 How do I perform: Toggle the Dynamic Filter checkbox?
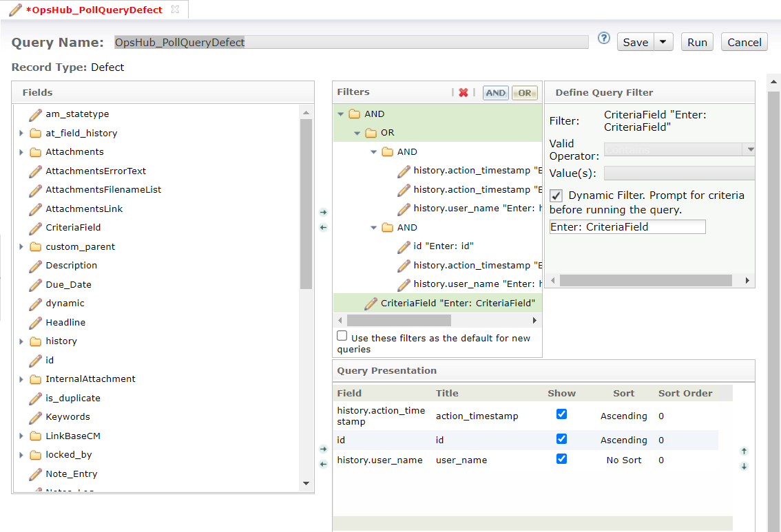click(556, 196)
